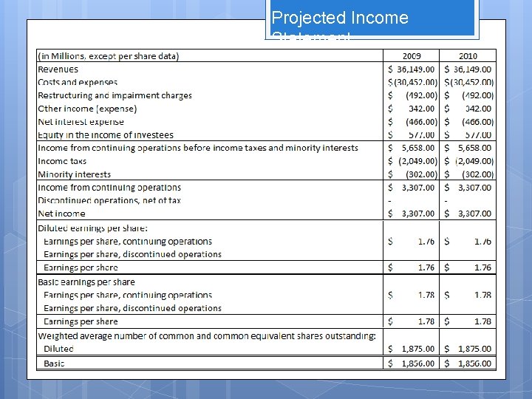Click the 2009 Minority interests value (302.00)
532x399 pixels.
click(x=421, y=174)
